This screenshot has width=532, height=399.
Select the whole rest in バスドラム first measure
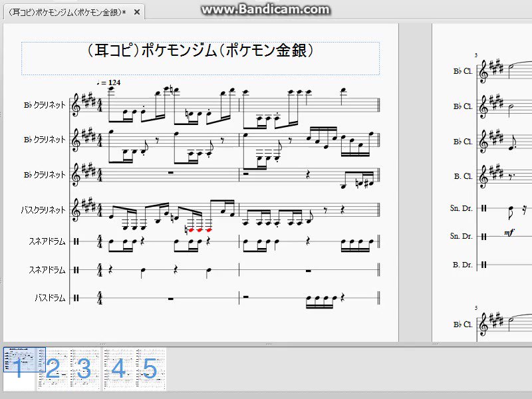pyautogui.click(x=171, y=299)
